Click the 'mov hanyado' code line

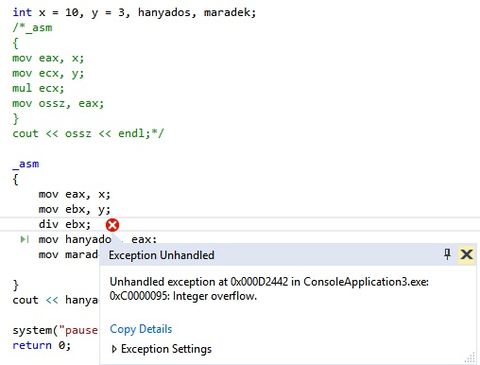click(97, 239)
